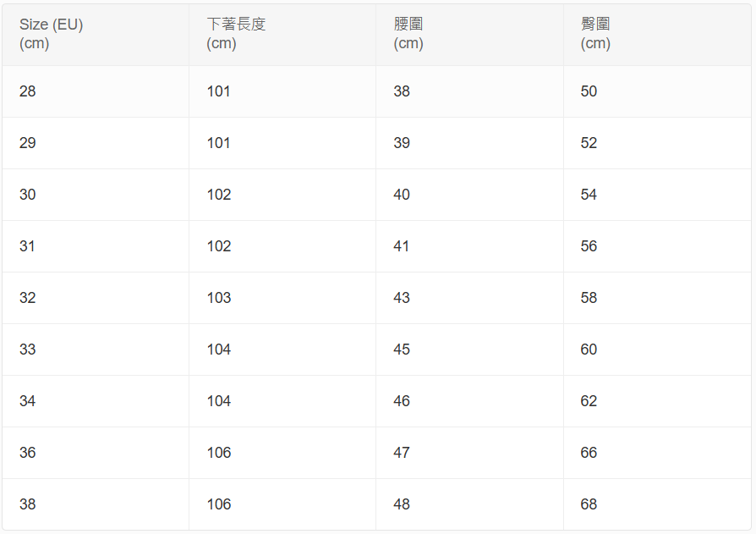The width and height of the screenshot is (756, 534).
Task: Select size 31 in the Size column
Action: (x=28, y=246)
